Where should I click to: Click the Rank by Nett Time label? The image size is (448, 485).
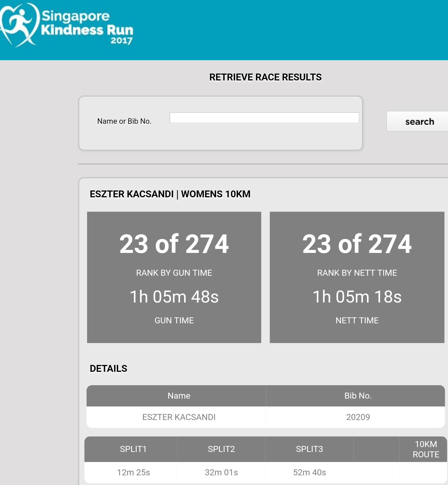(357, 273)
